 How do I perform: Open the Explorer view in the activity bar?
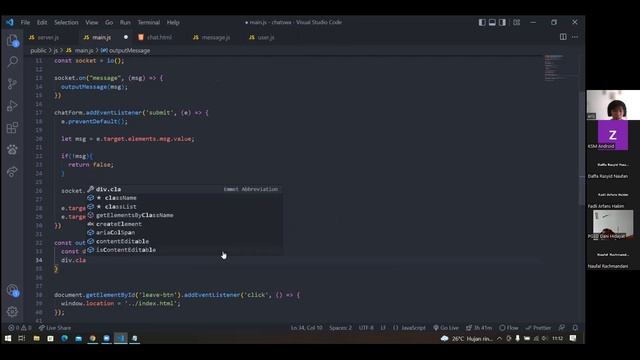(12, 40)
